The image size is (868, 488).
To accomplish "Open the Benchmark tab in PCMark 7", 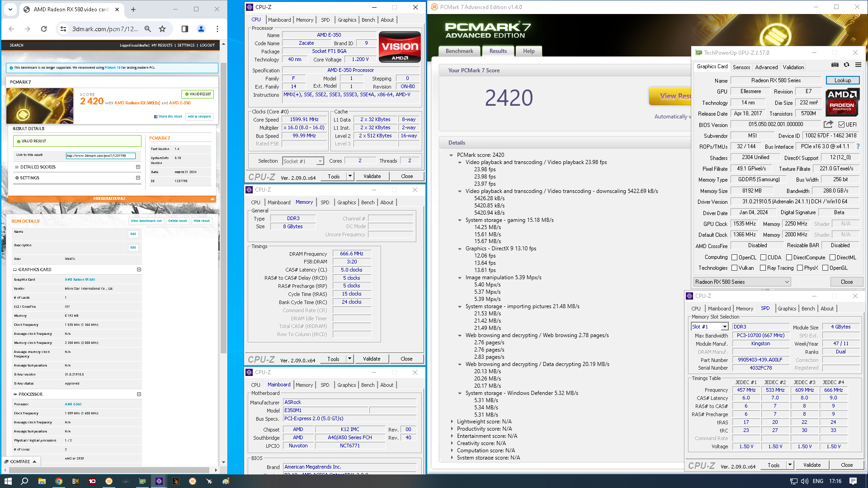I will click(459, 51).
